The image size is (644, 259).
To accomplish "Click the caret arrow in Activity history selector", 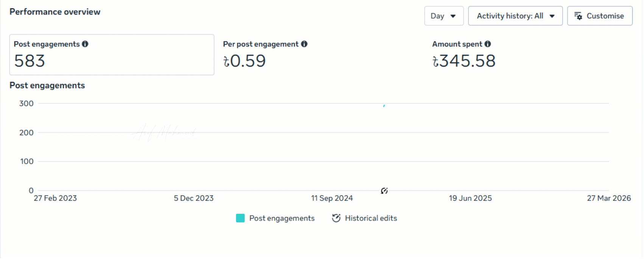I will coord(552,16).
